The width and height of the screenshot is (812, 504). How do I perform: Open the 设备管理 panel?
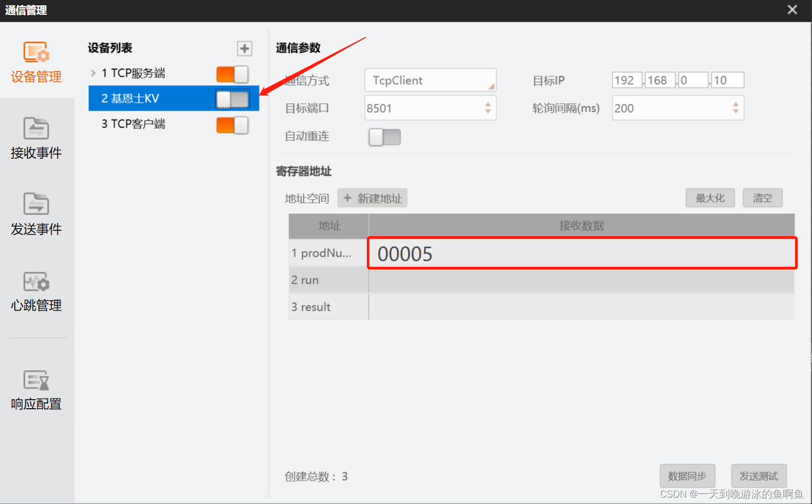[36, 62]
